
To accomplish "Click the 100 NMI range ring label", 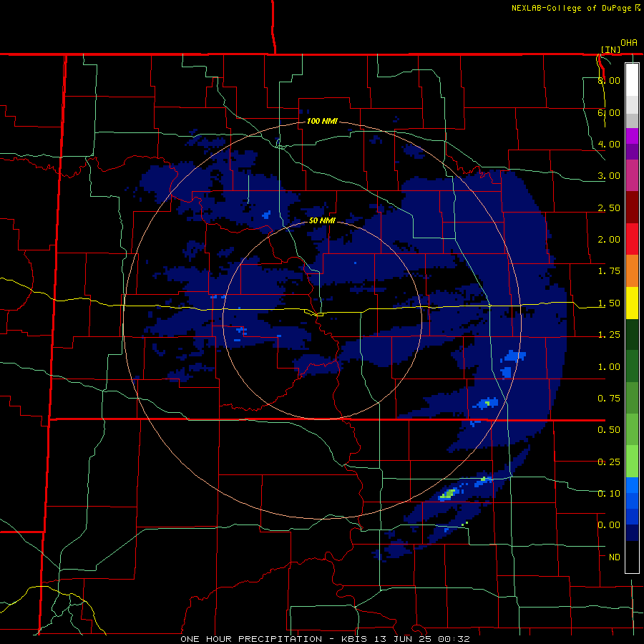I will pos(323,121).
